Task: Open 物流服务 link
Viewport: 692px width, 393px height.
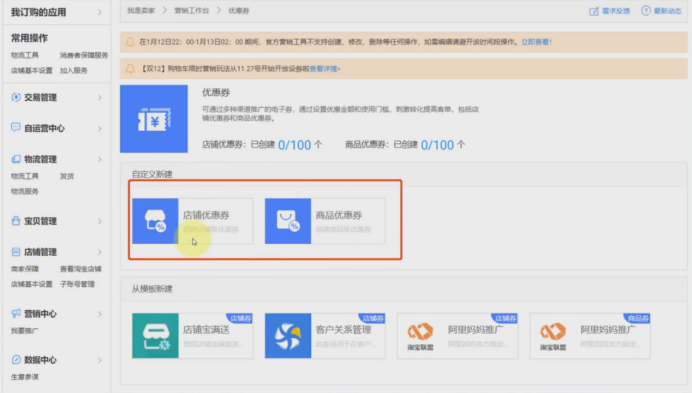Action: click(25, 191)
